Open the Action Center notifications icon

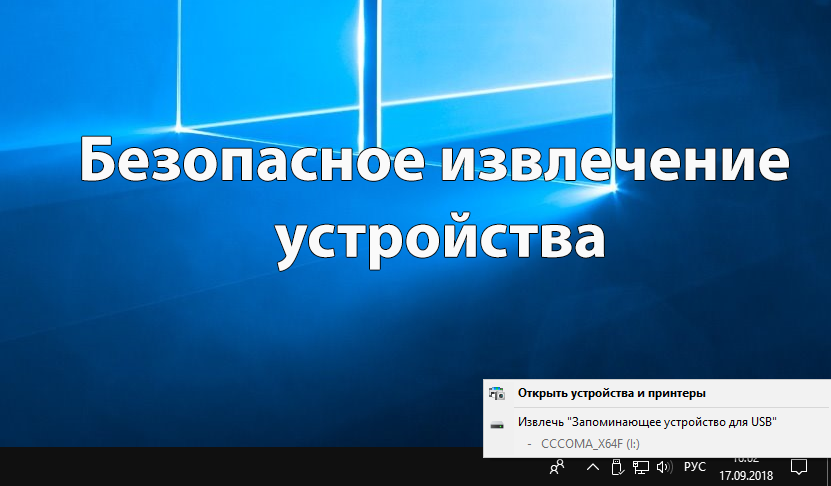click(x=799, y=467)
